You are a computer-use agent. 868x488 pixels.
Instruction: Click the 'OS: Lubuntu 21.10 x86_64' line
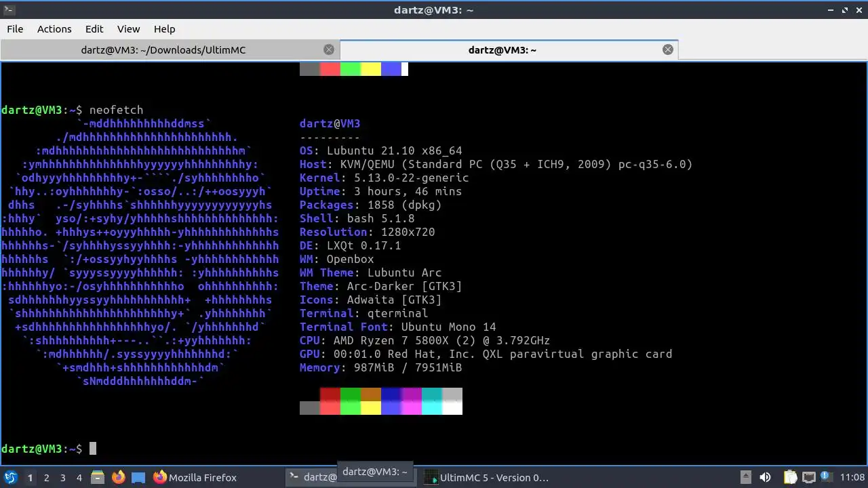point(380,150)
